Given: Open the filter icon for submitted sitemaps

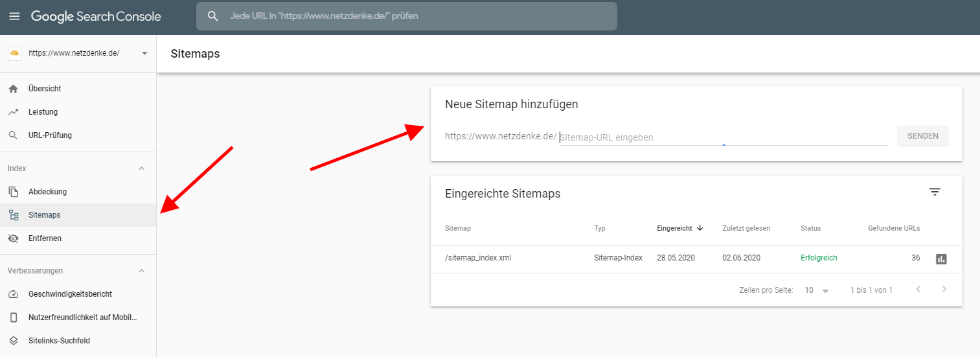Looking at the screenshot, I should pos(935,192).
